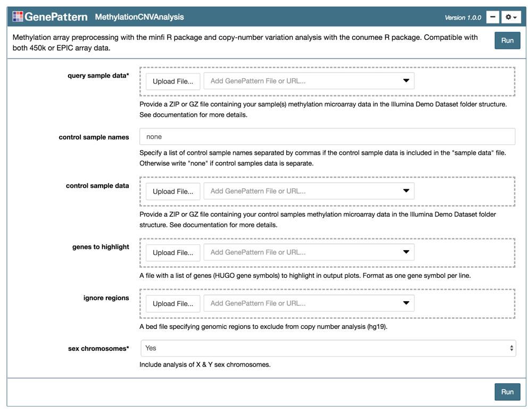Upload file for query sample data
This screenshot has width=532, height=413.
coord(173,81)
